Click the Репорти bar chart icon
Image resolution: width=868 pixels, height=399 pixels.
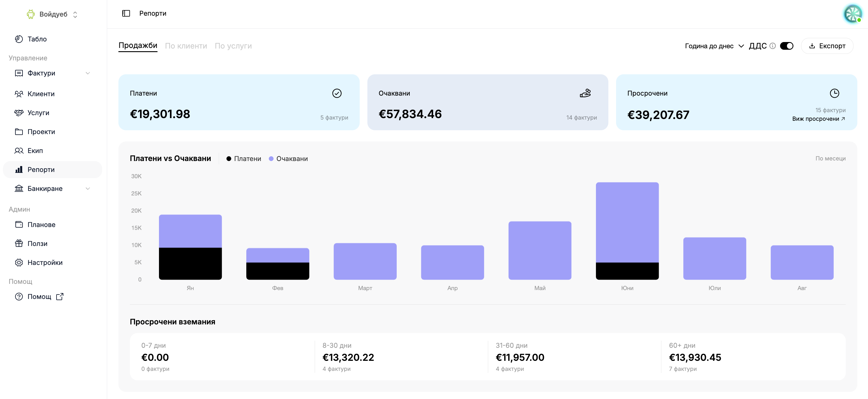(x=19, y=170)
